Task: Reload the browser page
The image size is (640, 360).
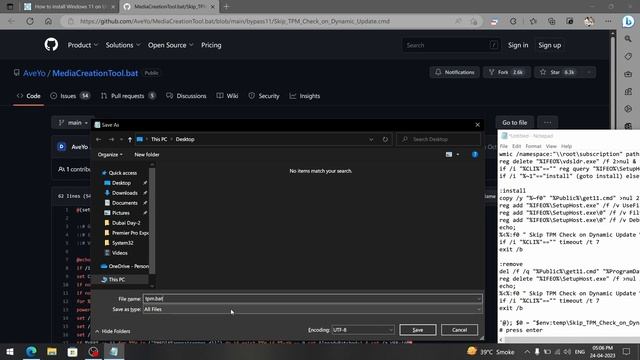Action: (x=30, y=21)
